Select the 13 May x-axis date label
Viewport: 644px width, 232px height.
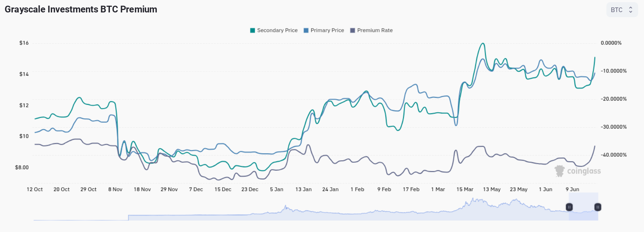(492, 189)
